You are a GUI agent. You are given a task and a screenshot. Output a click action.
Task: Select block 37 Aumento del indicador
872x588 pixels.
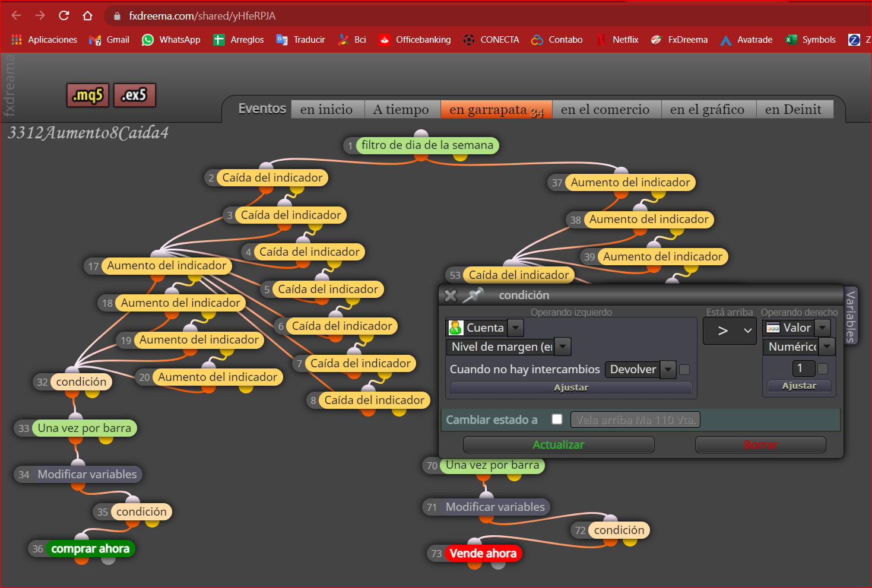(x=630, y=183)
